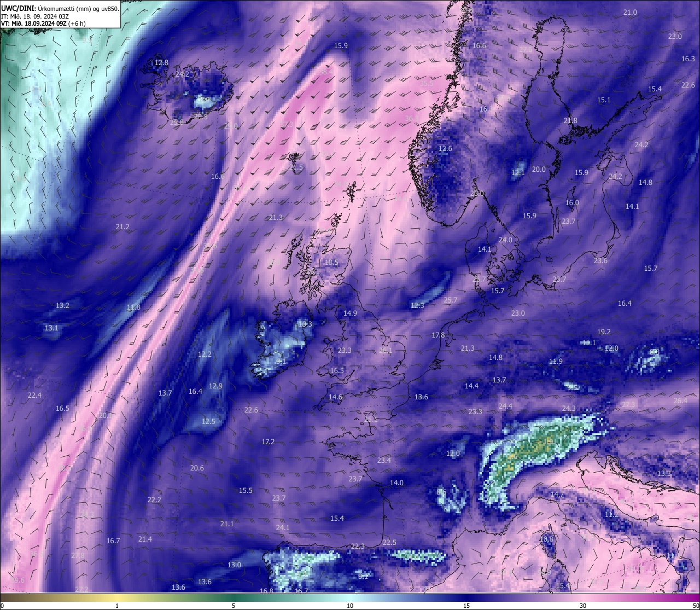Click the map value 16.0

pos(572,203)
